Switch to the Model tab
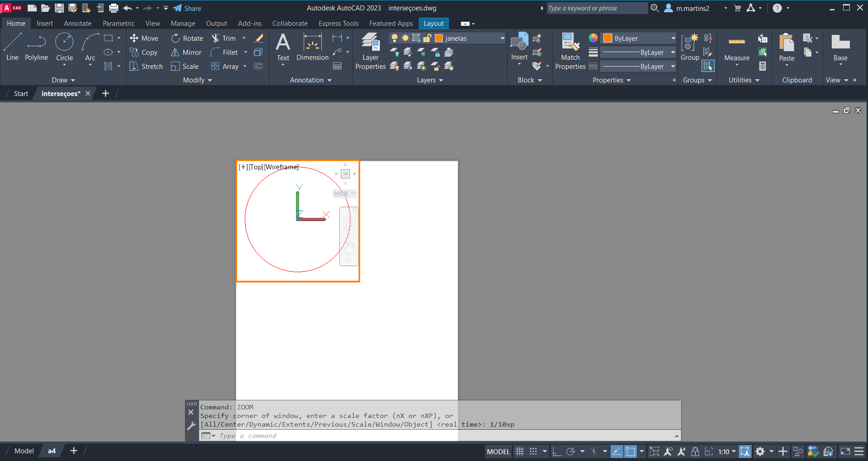 tap(24, 451)
